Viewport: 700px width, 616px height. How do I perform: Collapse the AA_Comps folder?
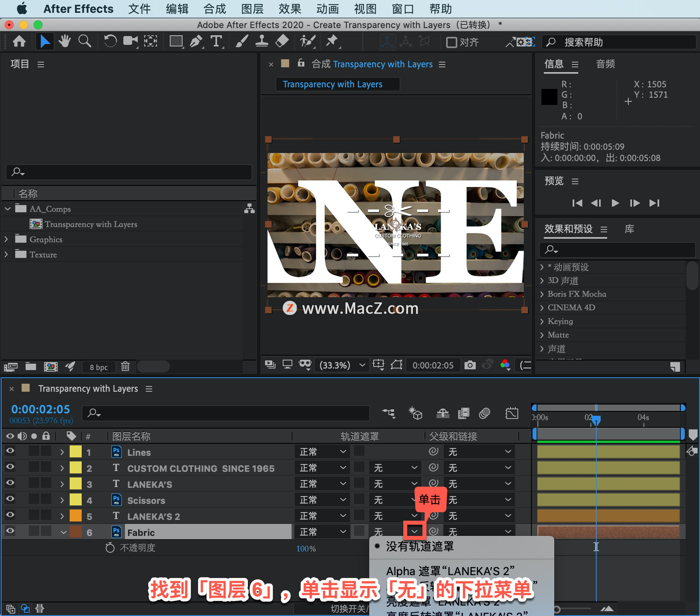[7, 209]
